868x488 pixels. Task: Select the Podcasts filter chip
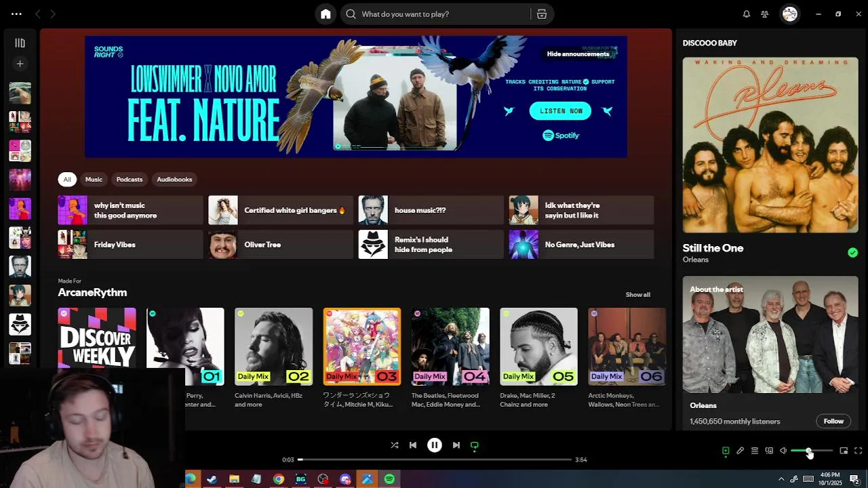pyautogui.click(x=130, y=180)
